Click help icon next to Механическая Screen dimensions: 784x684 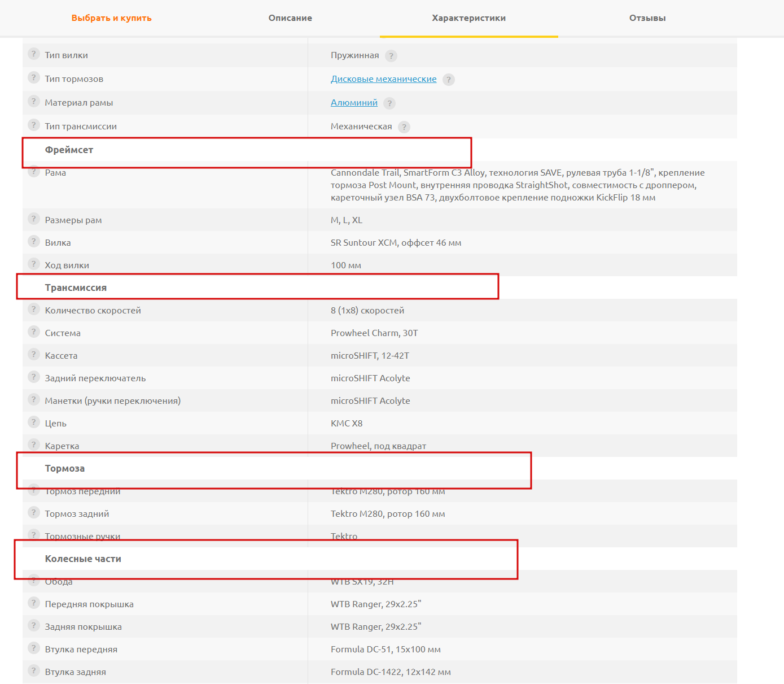click(404, 127)
